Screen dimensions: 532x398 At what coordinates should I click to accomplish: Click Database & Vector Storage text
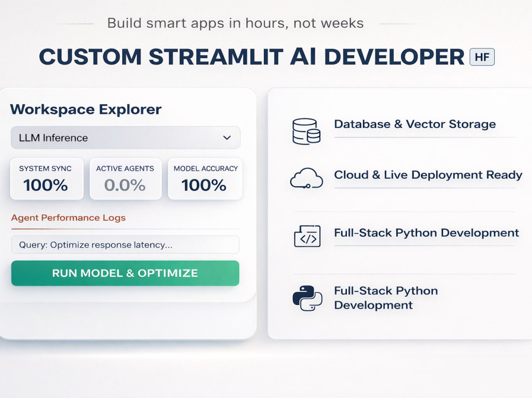coord(415,124)
